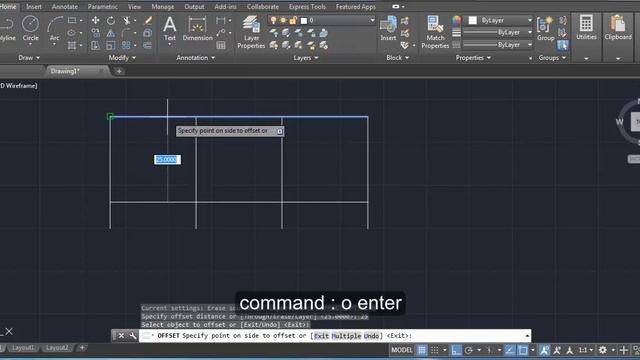Image resolution: width=640 pixels, height=360 pixels.
Task: Expand the Modify panel
Action: [122, 58]
